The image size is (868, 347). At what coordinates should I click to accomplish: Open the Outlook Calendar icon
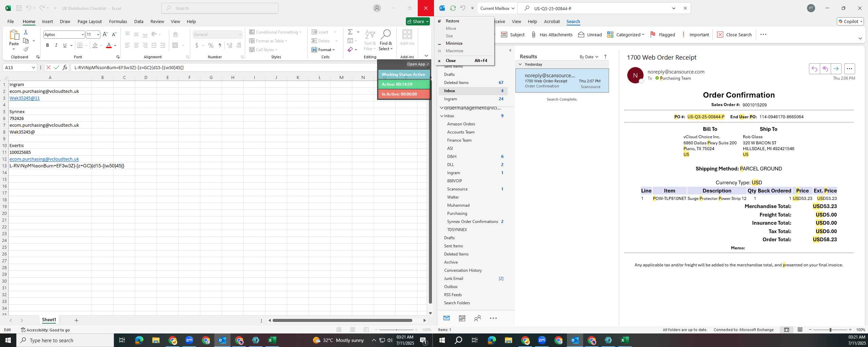462,318
